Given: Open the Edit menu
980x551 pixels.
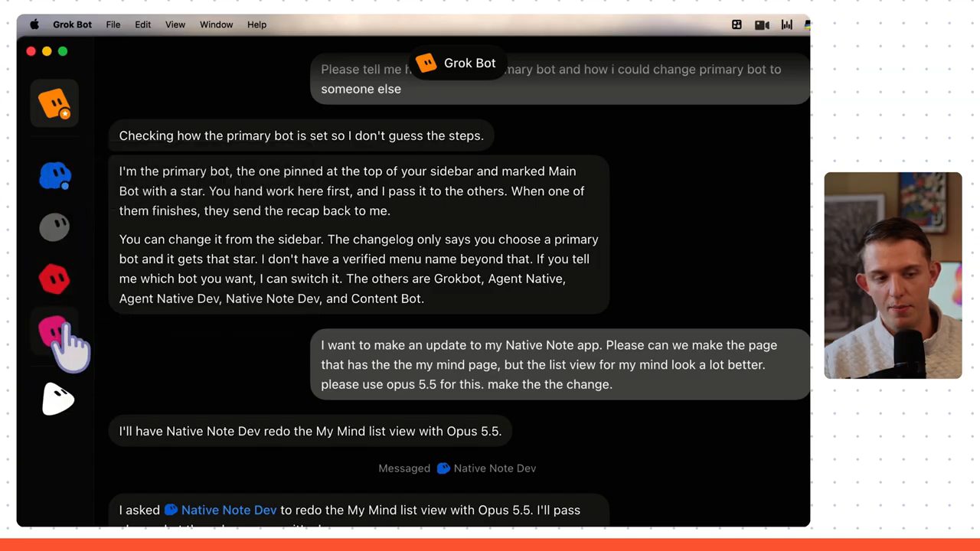Looking at the screenshot, I should [x=143, y=24].
